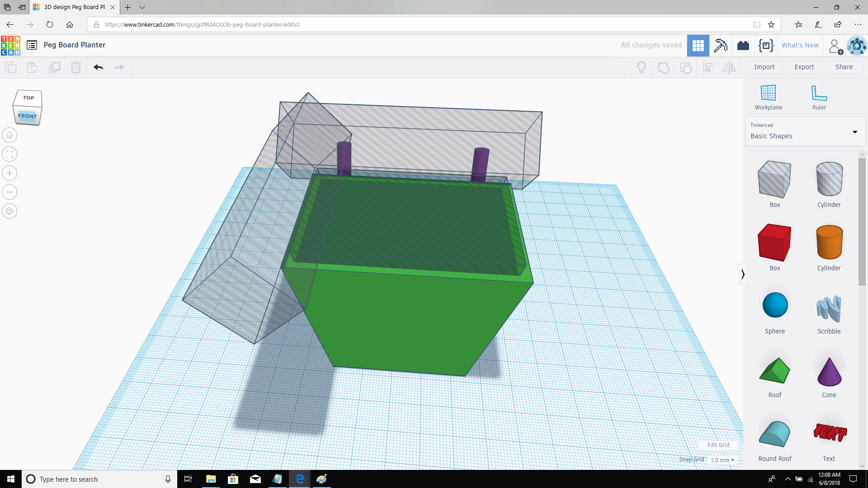
Task: Open the Tinkercad designs menu icon
Action: coord(32,45)
